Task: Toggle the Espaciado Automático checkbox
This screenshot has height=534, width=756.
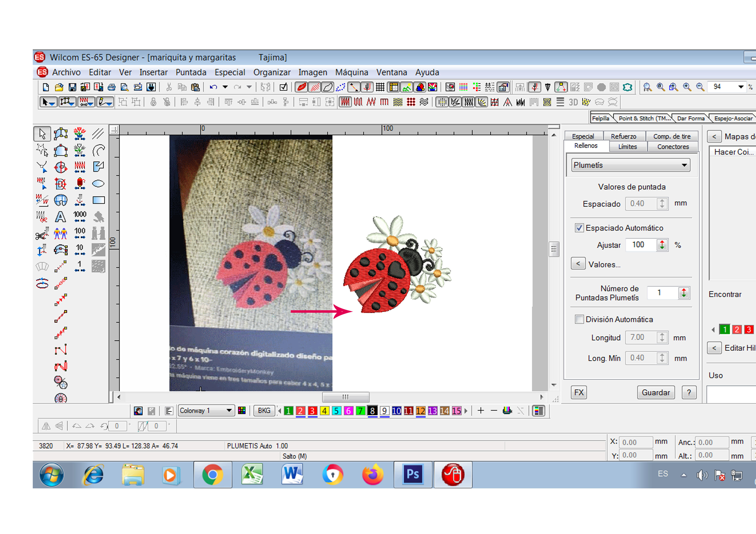Action: [579, 228]
